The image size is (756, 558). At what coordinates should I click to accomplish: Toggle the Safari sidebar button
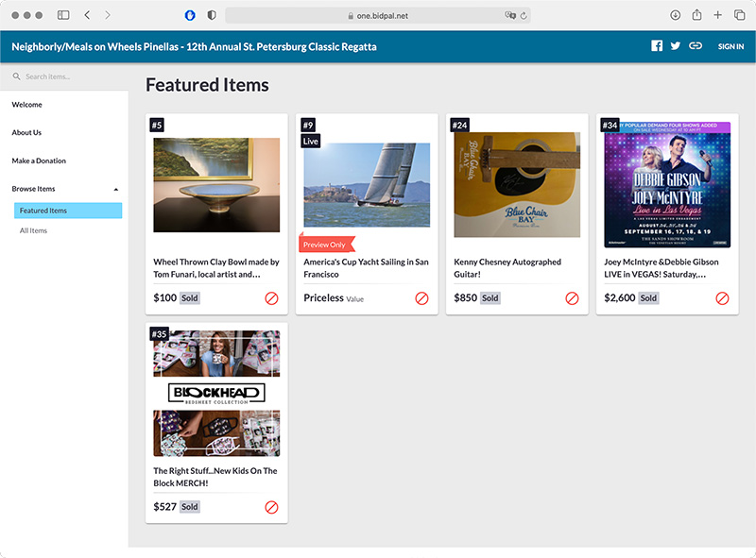(x=63, y=15)
